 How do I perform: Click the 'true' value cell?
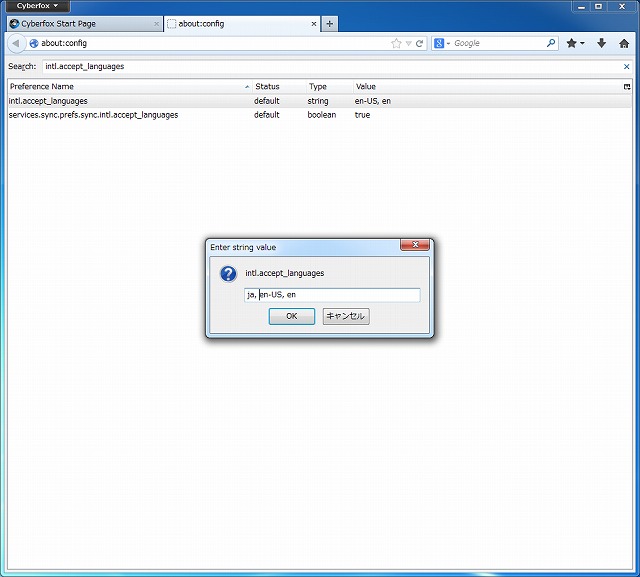362,115
